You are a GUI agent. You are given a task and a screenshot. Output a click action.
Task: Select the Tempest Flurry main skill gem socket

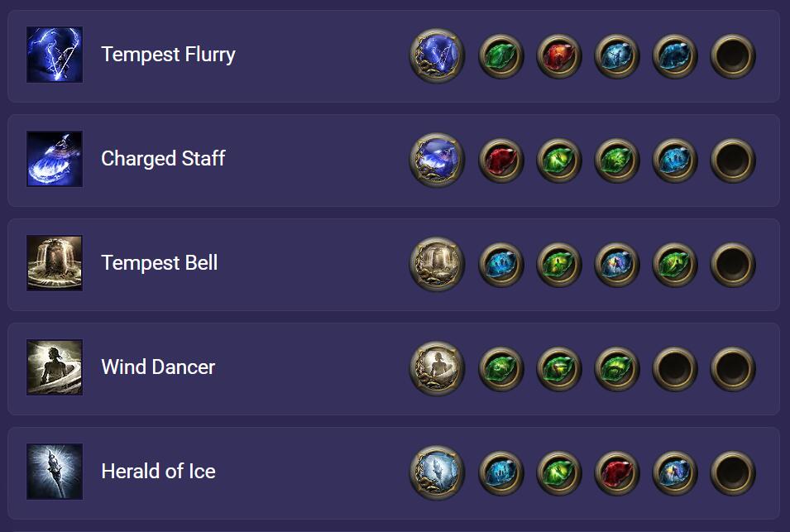click(437, 55)
